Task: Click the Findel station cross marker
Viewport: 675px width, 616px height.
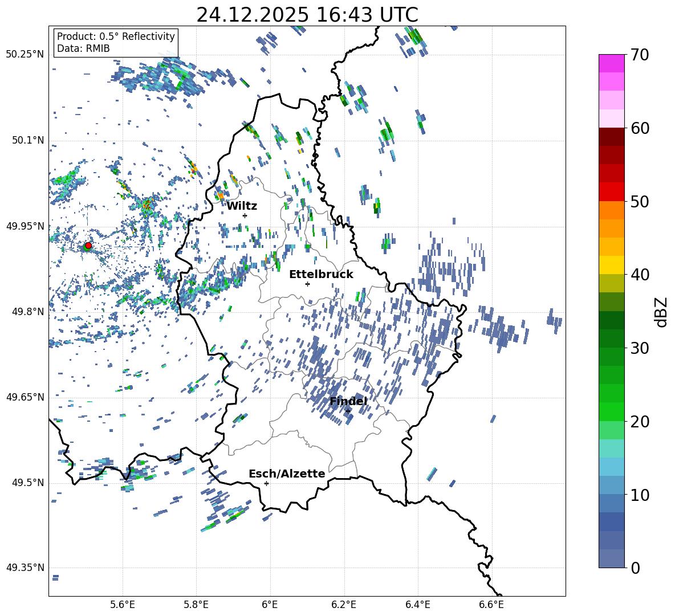Action: coord(348,411)
